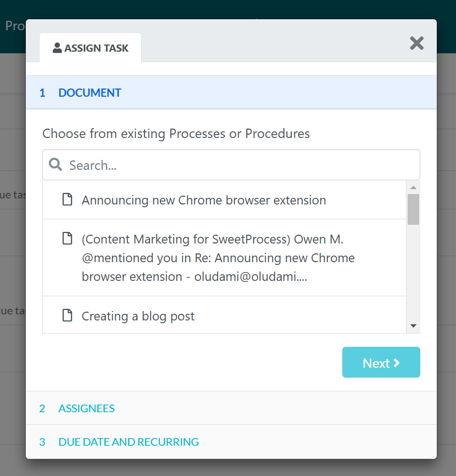This screenshot has width=456, height=476.
Task: Click the person icon on the Assign Task tab
Action: click(x=57, y=47)
